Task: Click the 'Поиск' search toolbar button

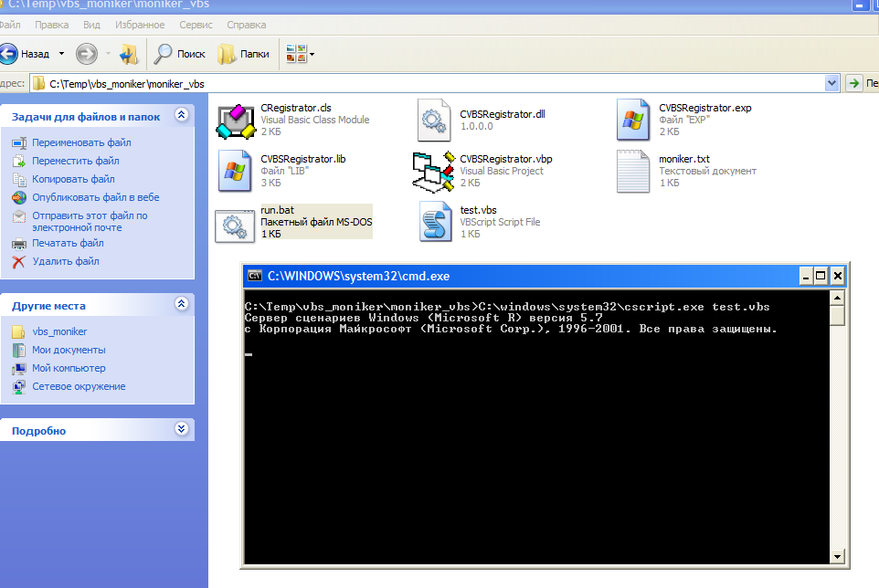Action: pyautogui.click(x=180, y=54)
